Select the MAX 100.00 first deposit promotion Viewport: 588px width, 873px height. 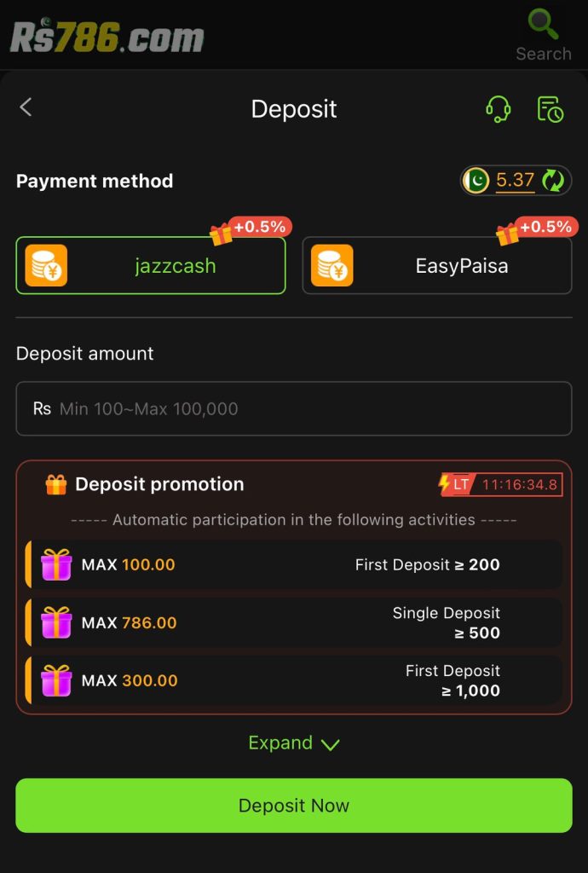[293, 564]
